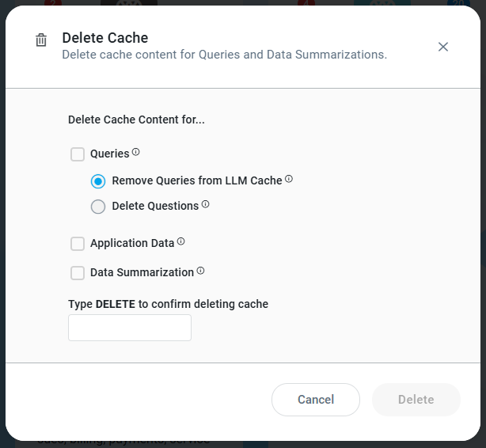
Task: Show info tooltip next to Queries
Action: [136, 152]
